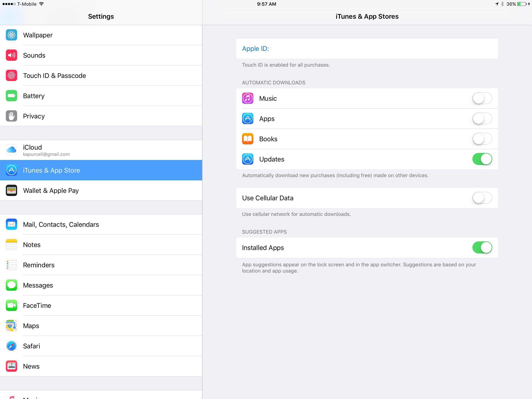532x399 pixels.
Task: Tap the 9:57 AM clock
Action: tap(266, 4)
